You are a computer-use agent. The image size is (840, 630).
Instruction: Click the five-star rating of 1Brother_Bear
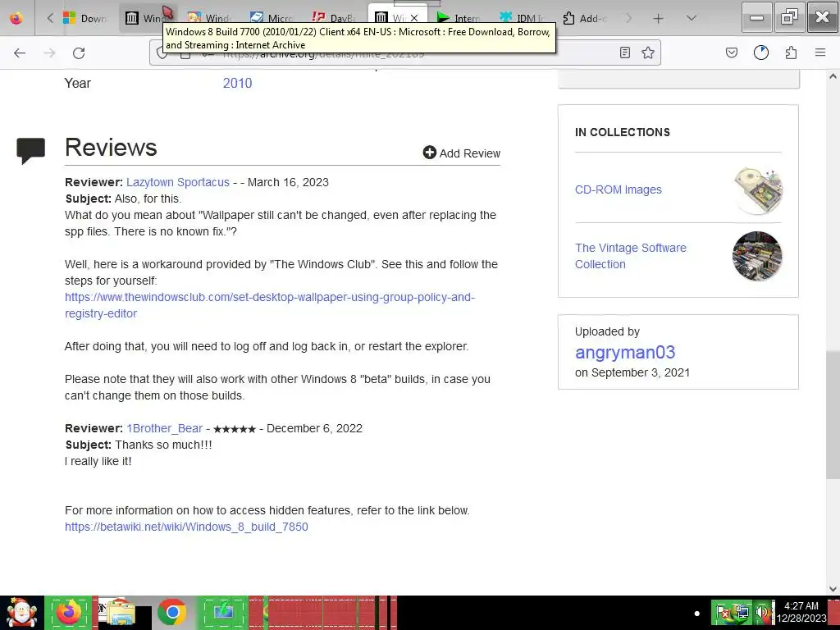235,429
